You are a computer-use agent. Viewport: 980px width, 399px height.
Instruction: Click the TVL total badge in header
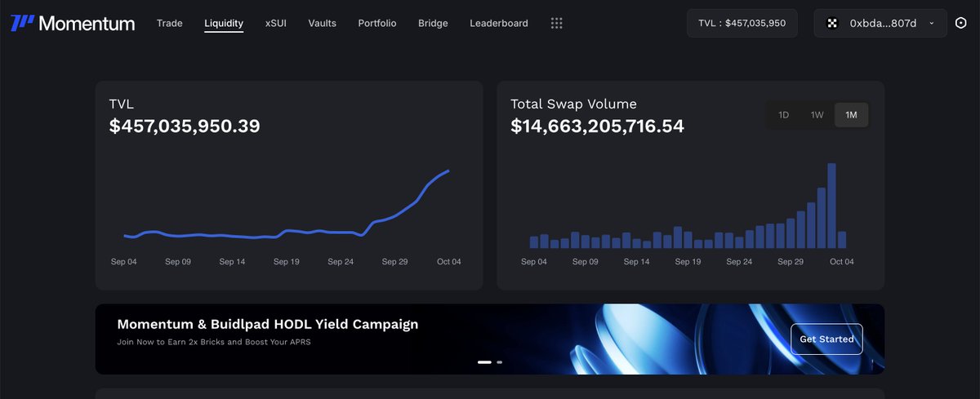[742, 24]
